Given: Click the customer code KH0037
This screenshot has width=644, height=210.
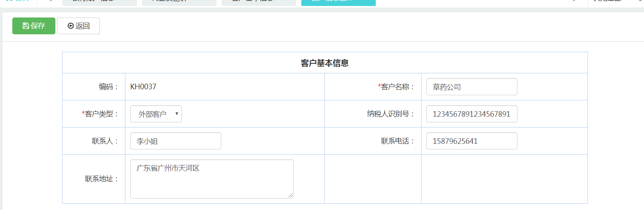Looking at the screenshot, I should pos(143,87).
